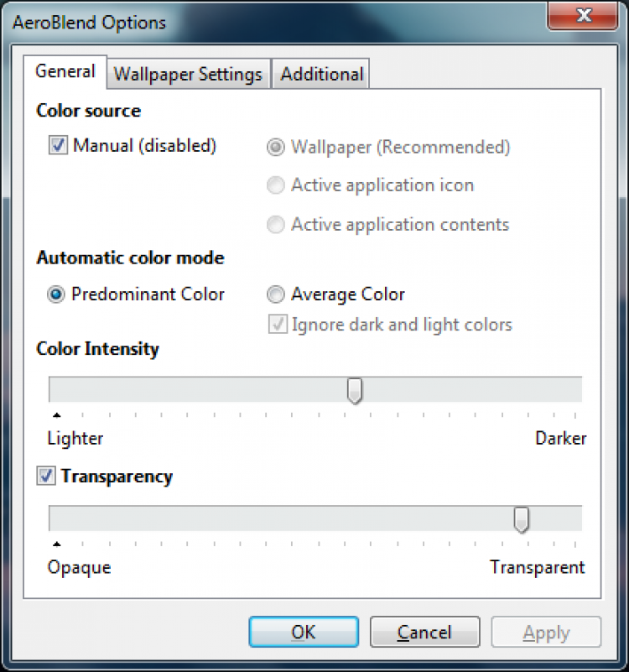Select Average Color mode

point(275,295)
